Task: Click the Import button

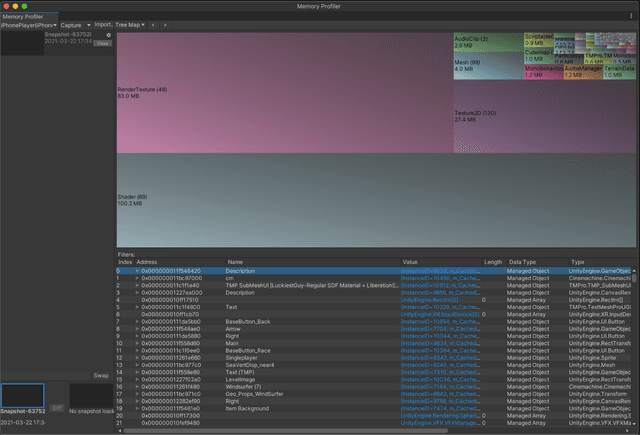Action: tap(103, 25)
